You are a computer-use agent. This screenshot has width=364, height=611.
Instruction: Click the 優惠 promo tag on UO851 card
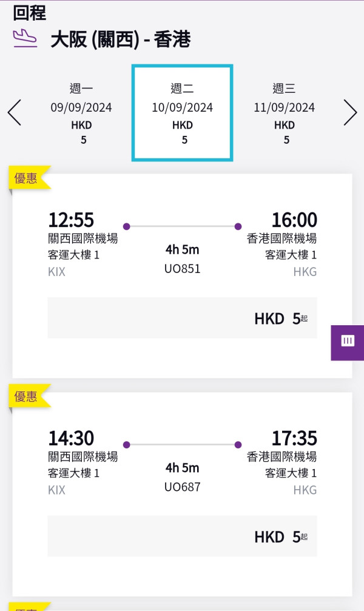click(24, 175)
